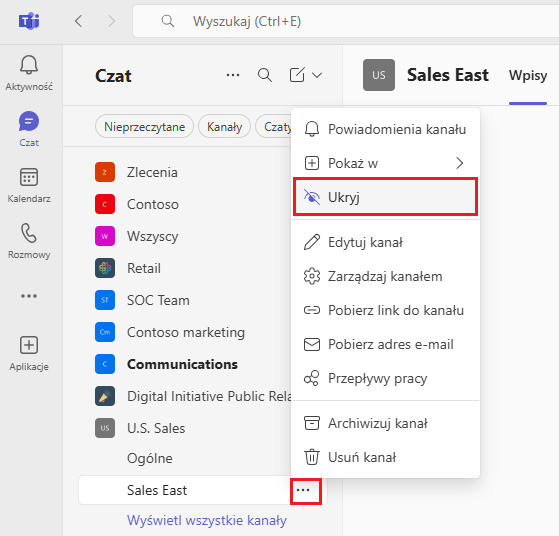The width and height of the screenshot is (559, 536).
Task: Open the Aktywność bell icon
Action: (29, 65)
